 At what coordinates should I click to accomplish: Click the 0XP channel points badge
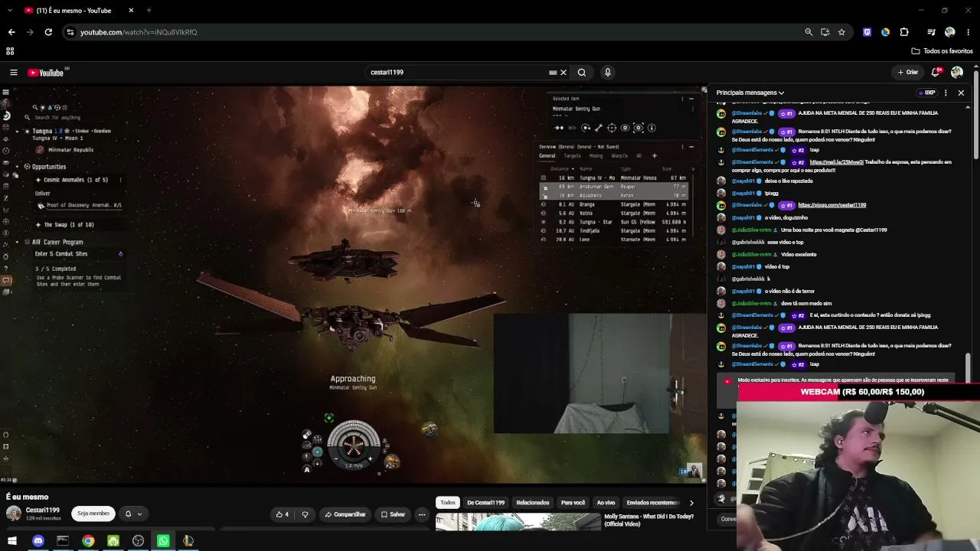(x=927, y=93)
